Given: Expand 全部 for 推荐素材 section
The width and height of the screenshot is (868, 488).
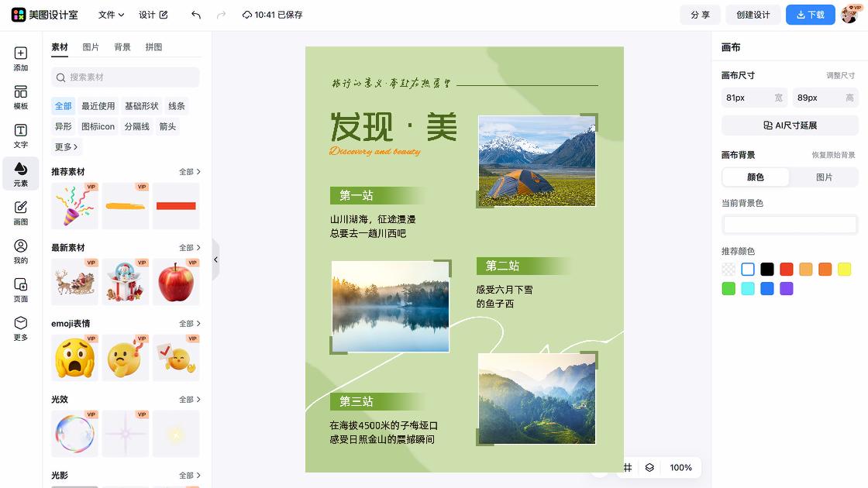Looking at the screenshot, I should pos(189,172).
